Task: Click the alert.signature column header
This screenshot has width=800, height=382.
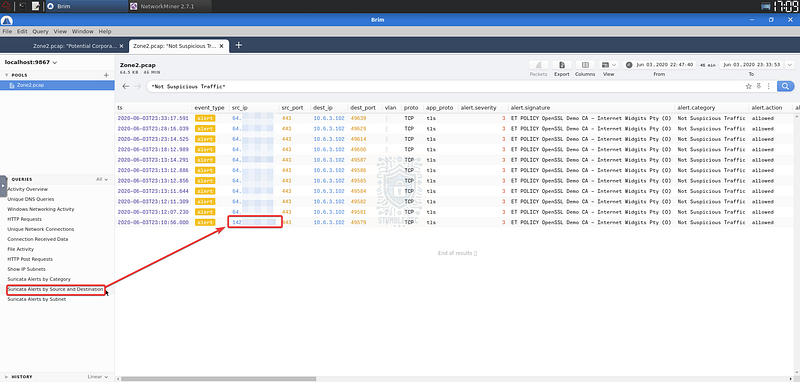Action: point(530,108)
